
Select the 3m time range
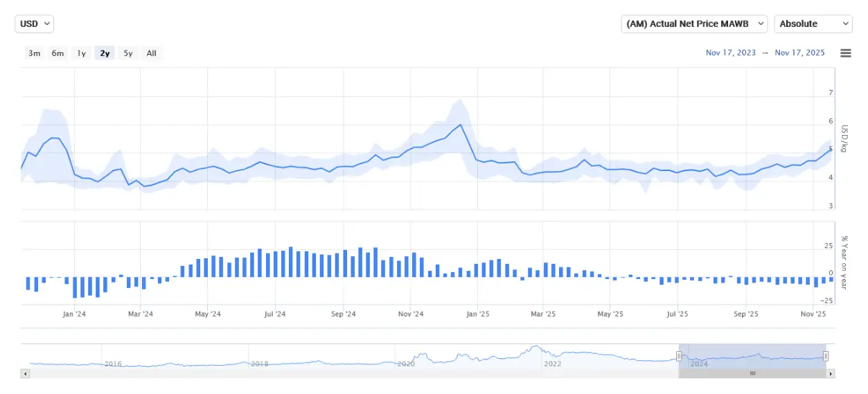[x=34, y=53]
